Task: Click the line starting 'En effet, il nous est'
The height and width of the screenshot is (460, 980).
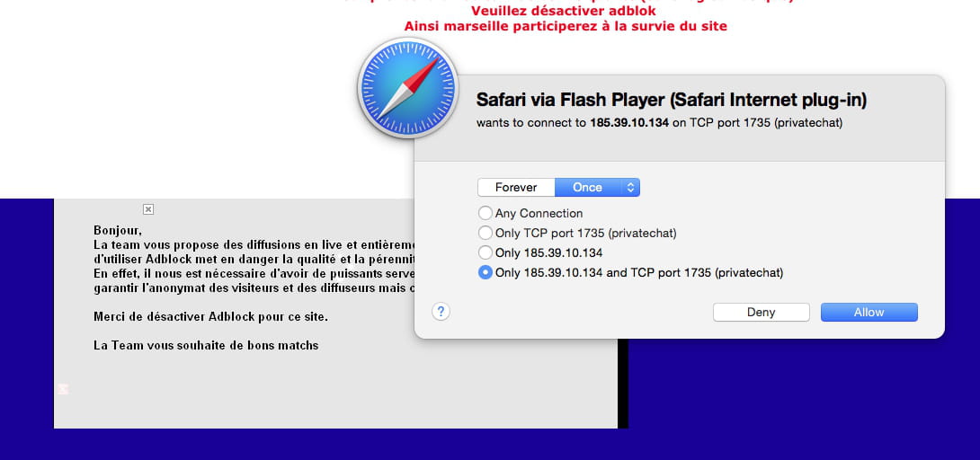Action: click(254, 273)
